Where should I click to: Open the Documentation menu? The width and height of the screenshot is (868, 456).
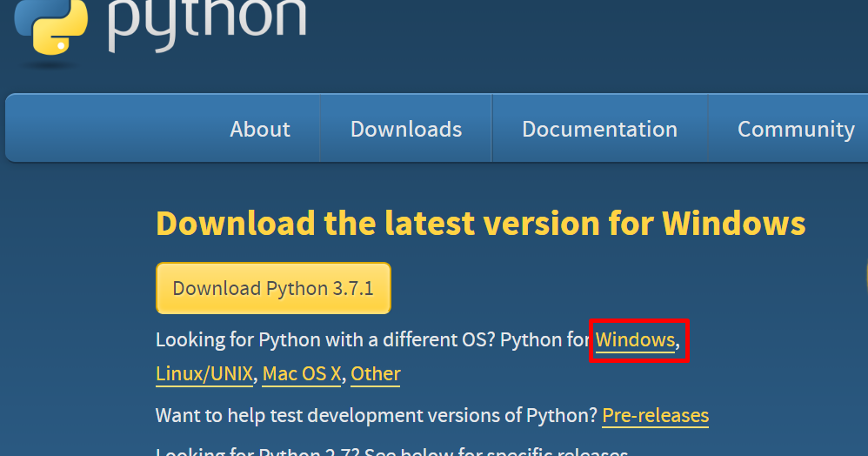click(x=599, y=129)
